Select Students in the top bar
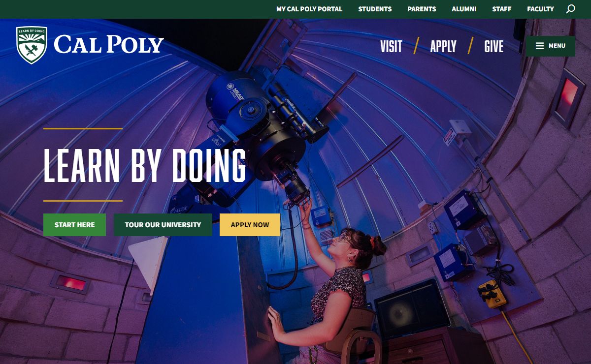591x364 pixels. click(375, 9)
